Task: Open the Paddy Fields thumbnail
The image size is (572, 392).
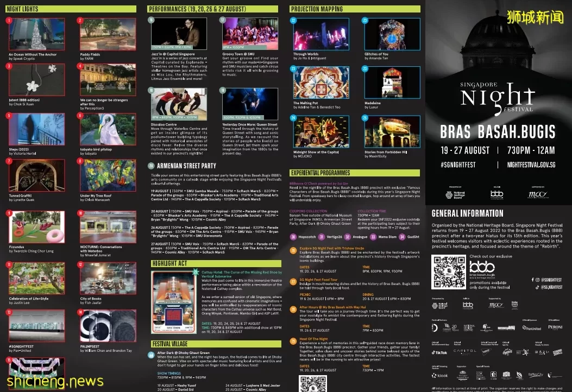Action: coord(108,34)
